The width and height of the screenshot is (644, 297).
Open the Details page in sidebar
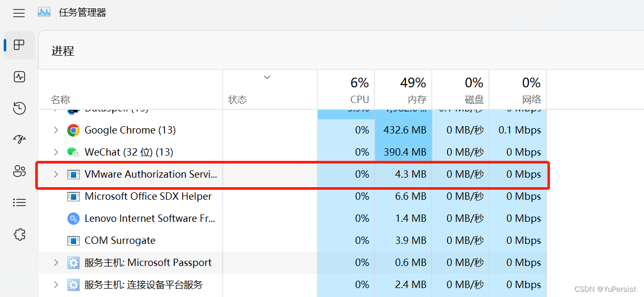click(19, 202)
